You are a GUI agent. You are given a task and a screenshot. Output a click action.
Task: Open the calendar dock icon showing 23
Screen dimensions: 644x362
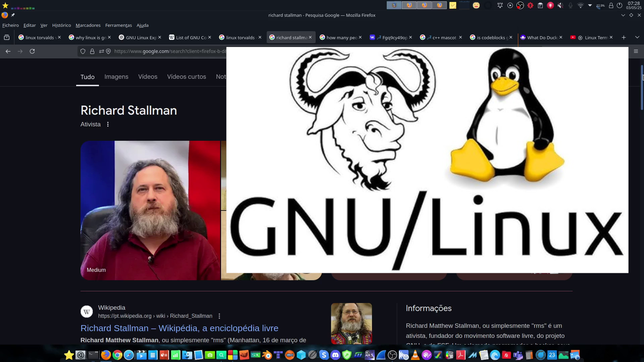(552, 355)
